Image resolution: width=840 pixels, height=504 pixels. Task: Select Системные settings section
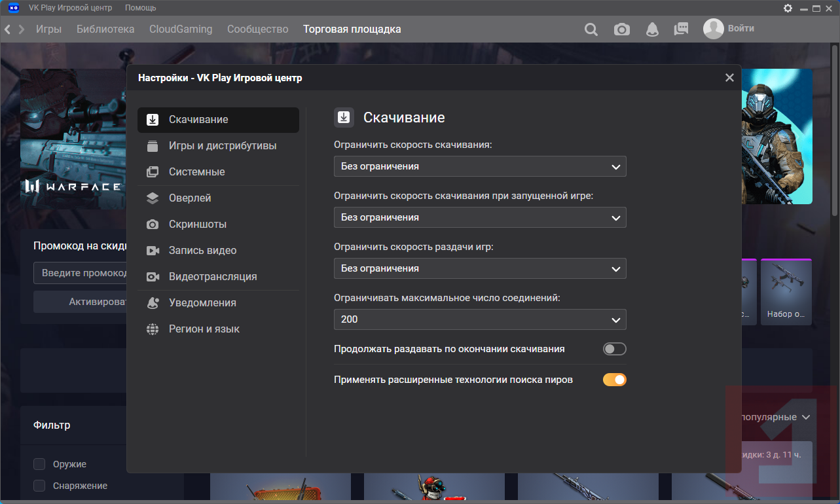pyautogui.click(x=218, y=172)
